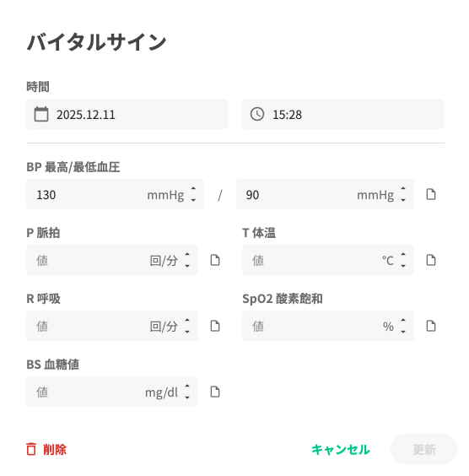Click the clock icon beside 15:28
469x476 pixels.
pyautogui.click(x=257, y=115)
